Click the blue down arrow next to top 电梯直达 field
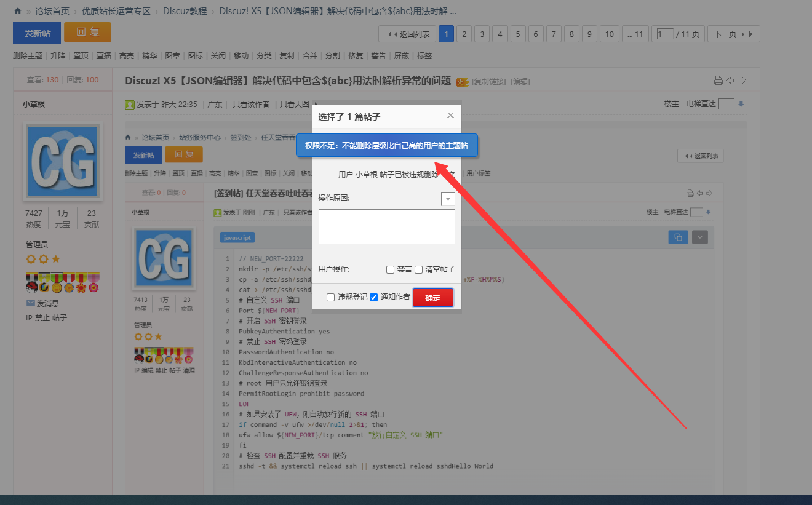 (x=741, y=105)
